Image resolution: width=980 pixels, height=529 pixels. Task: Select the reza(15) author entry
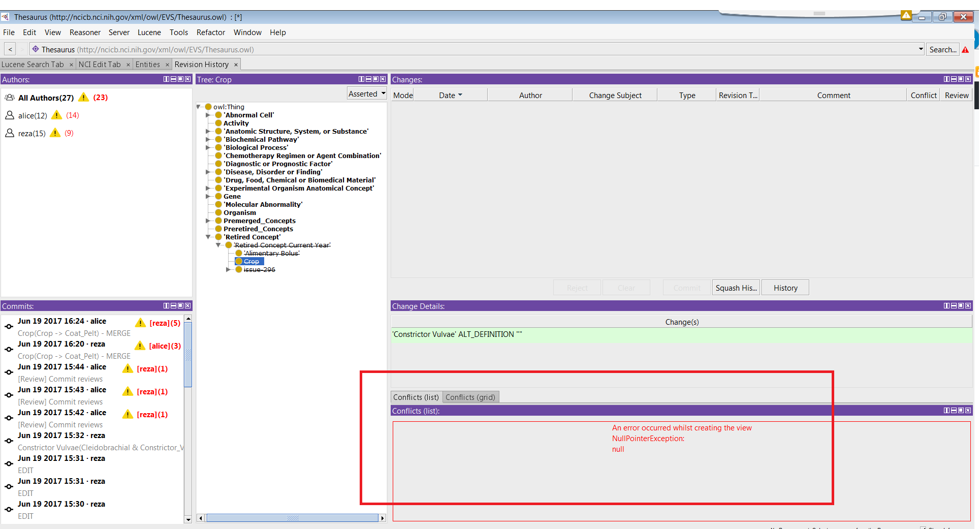(32, 133)
